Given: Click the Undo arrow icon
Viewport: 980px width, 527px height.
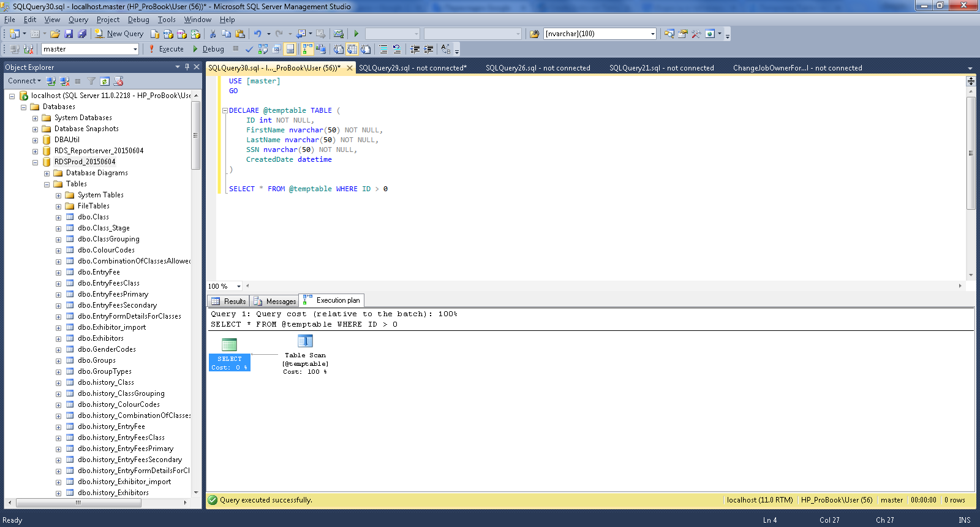Looking at the screenshot, I should [258, 34].
